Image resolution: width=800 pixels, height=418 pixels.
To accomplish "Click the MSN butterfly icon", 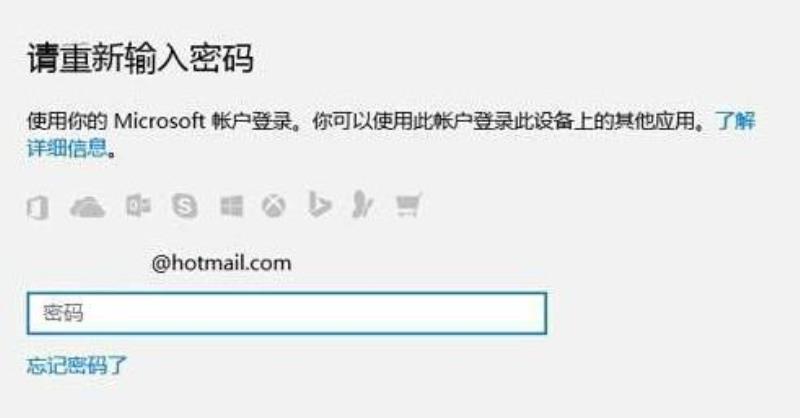I will 363,205.
